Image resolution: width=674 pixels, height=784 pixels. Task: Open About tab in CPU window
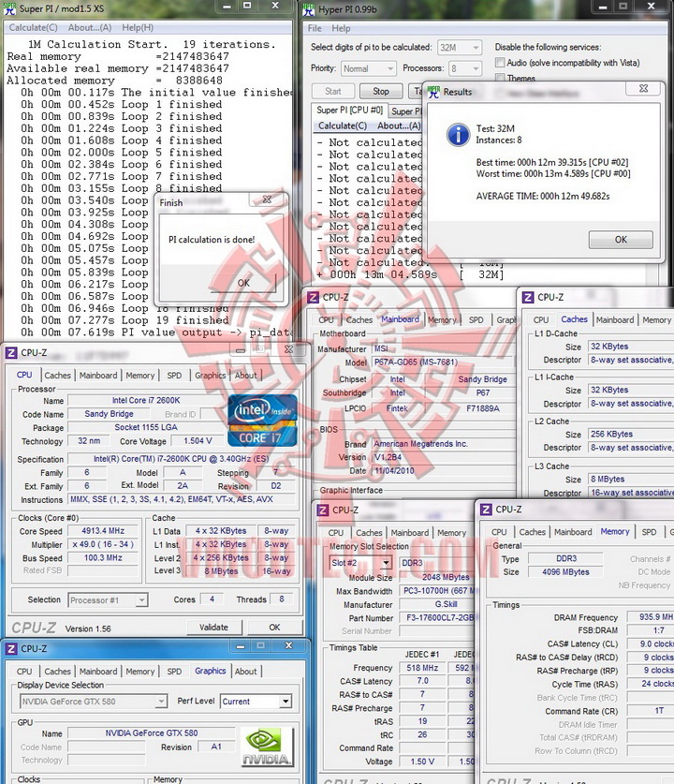[245, 375]
